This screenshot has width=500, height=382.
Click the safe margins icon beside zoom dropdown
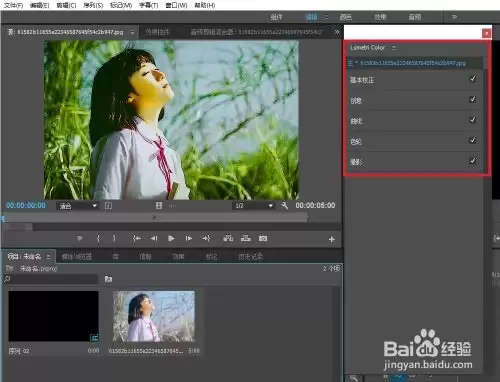(x=108, y=206)
